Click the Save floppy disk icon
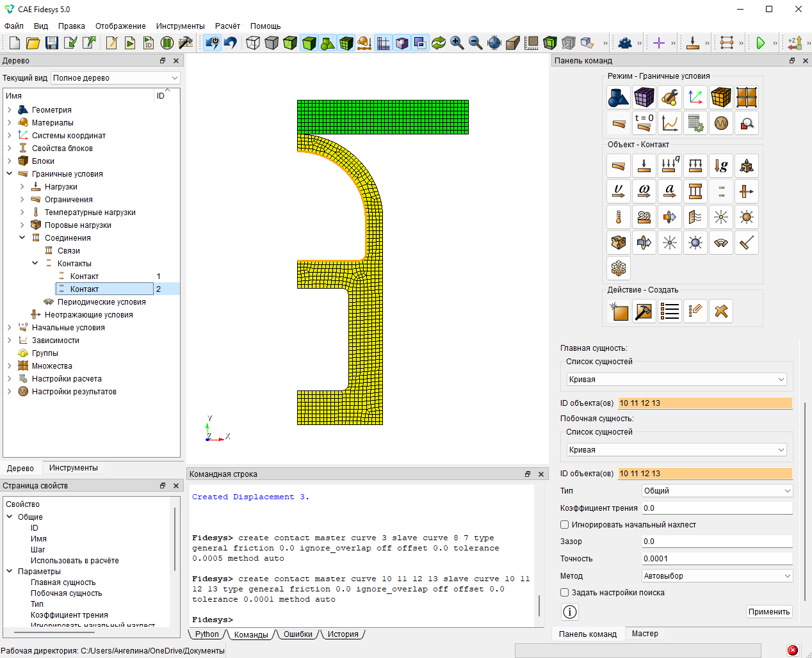 tap(52, 43)
